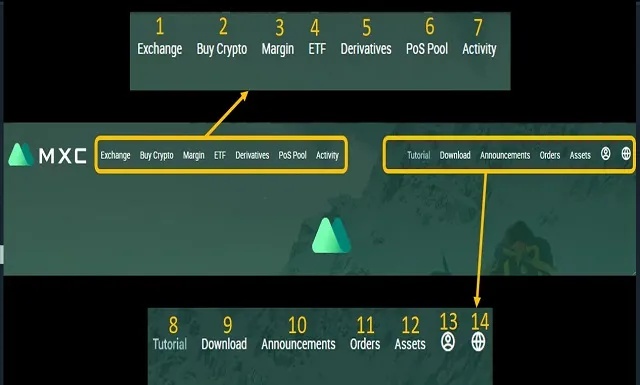Open the Margin menu item
The image size is (640, 385).
click(x=193, y=156)
